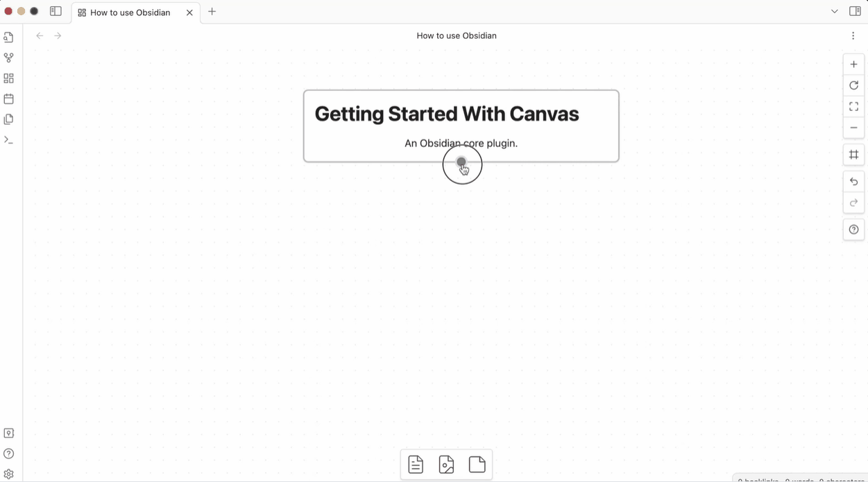The image size is (868, 482).
Task: Open Help icon in left ribbon
Action: pos(8,454)
